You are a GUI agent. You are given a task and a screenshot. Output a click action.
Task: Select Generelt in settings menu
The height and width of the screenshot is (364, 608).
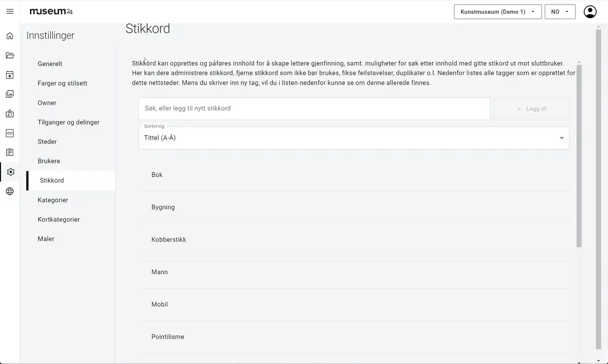point(50,64)
